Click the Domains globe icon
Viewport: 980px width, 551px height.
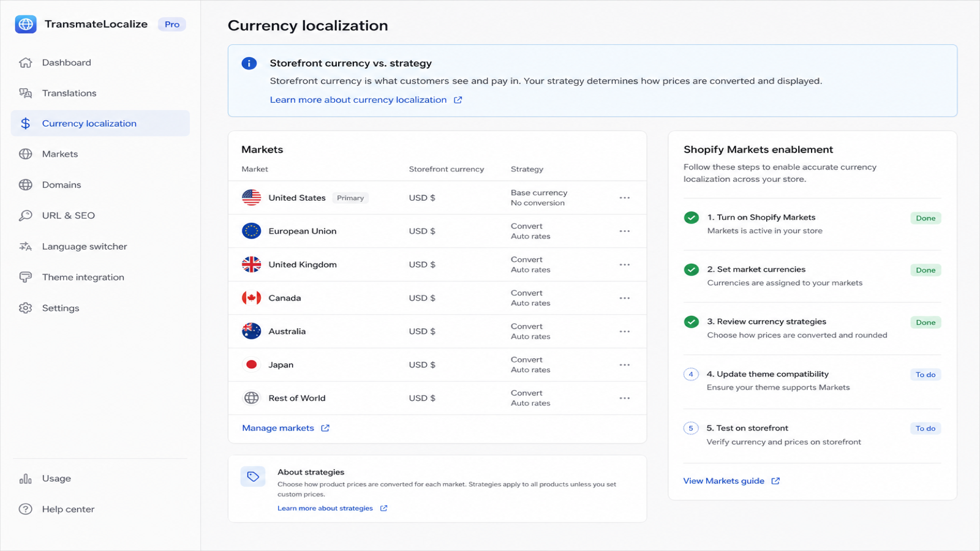[25, 185]
